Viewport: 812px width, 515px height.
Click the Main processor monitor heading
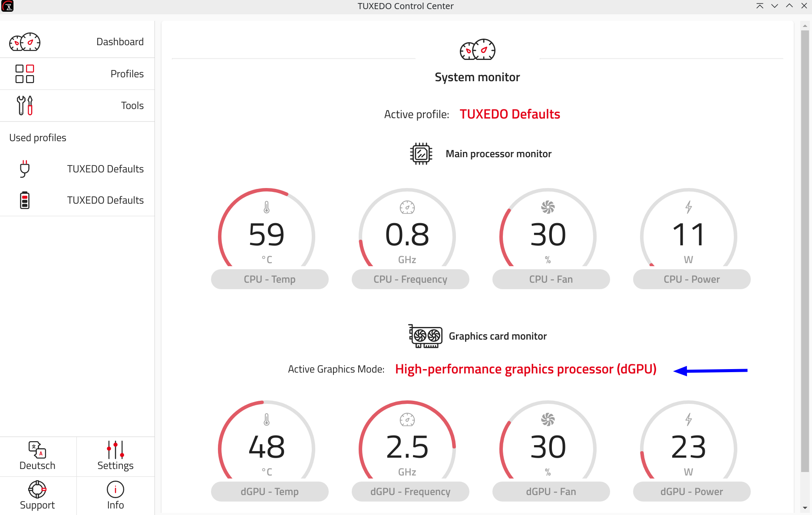pyautogui.click(x=498, y=154)
